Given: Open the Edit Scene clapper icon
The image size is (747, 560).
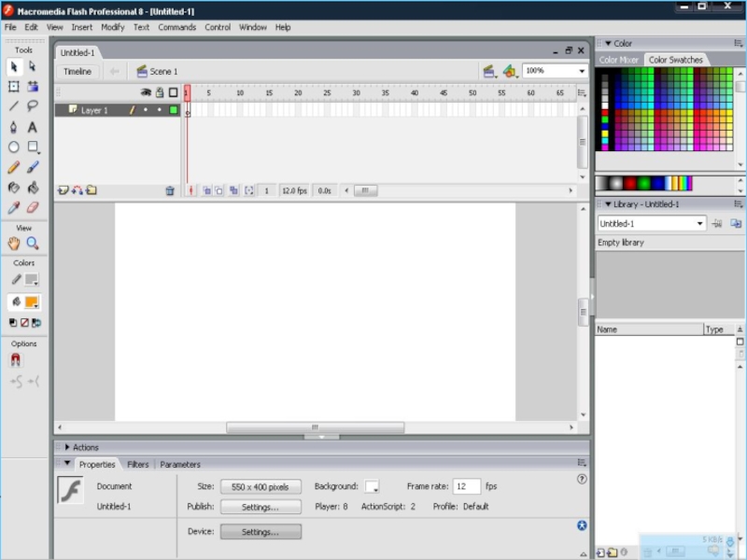Looking at the screenshot, I should tap(488, 72).
